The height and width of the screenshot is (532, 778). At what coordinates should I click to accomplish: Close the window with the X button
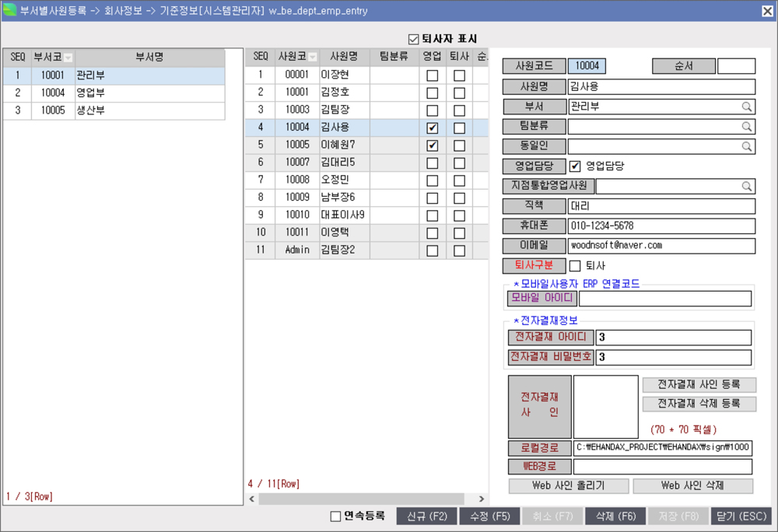[767, 10]
